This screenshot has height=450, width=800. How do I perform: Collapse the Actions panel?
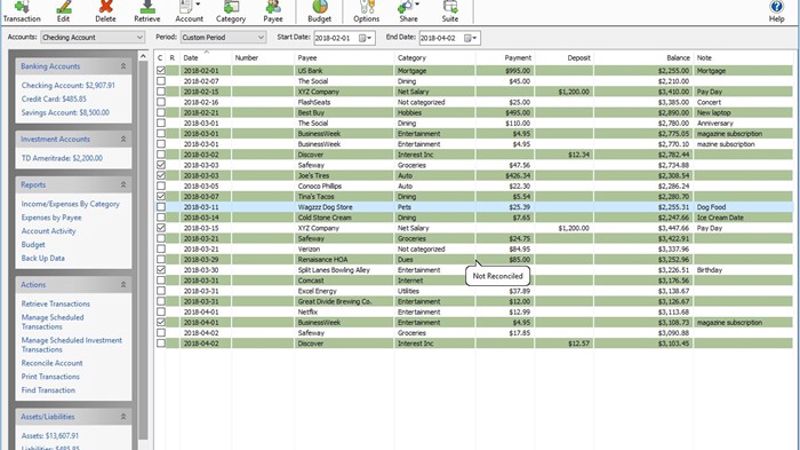tap(123, 285)
